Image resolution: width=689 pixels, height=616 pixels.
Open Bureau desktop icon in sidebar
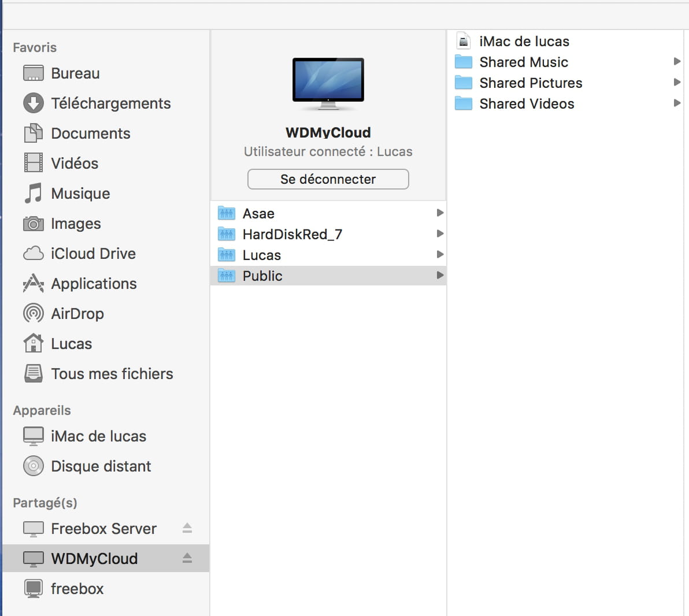pos(34,73)
